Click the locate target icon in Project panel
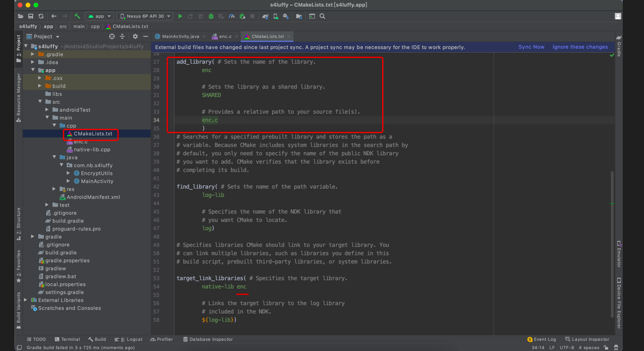 coord(112,37)
